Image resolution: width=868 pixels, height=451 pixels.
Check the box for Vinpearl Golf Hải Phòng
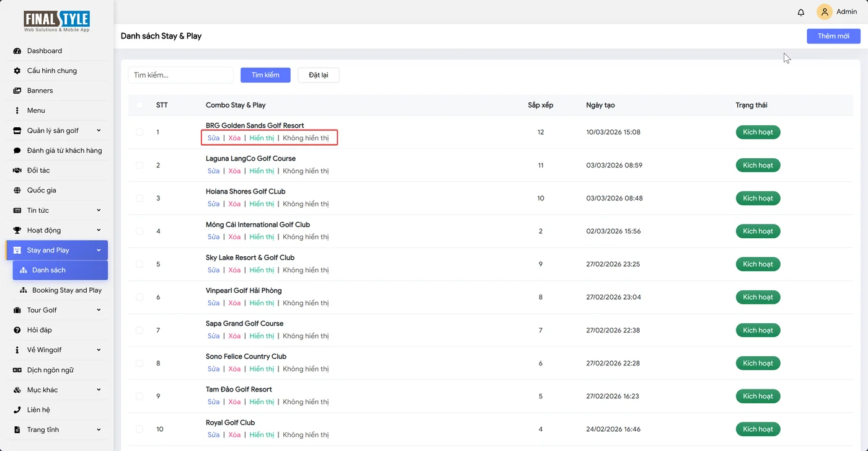[139, 297]
